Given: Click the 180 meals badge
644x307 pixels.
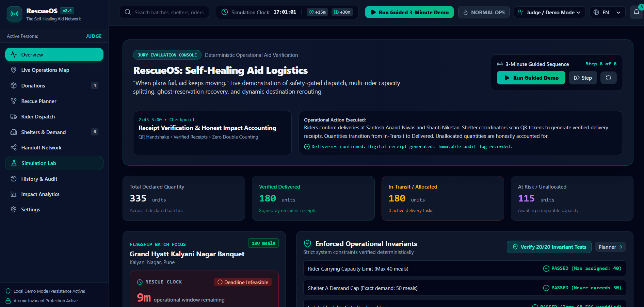Looking at the screenshot, I should (263, 243).
